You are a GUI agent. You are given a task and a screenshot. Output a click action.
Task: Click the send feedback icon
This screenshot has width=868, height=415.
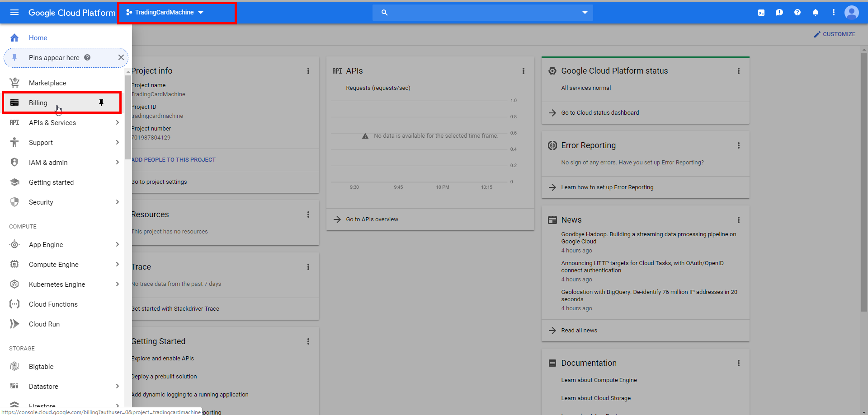coord(779,13)
